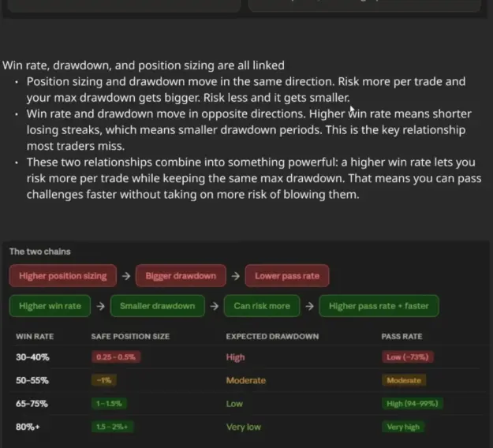This screenshot has width=493, height=448.
Task: Select the Lower pass rate box
Action: pyautogui.click(x=287, y=276)
